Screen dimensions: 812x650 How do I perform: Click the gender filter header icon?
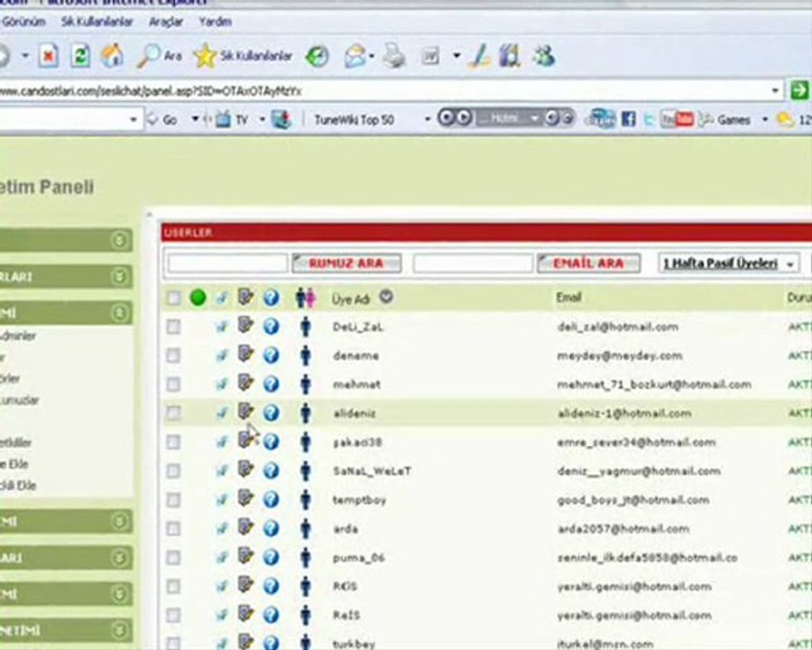tap(305, 298)
